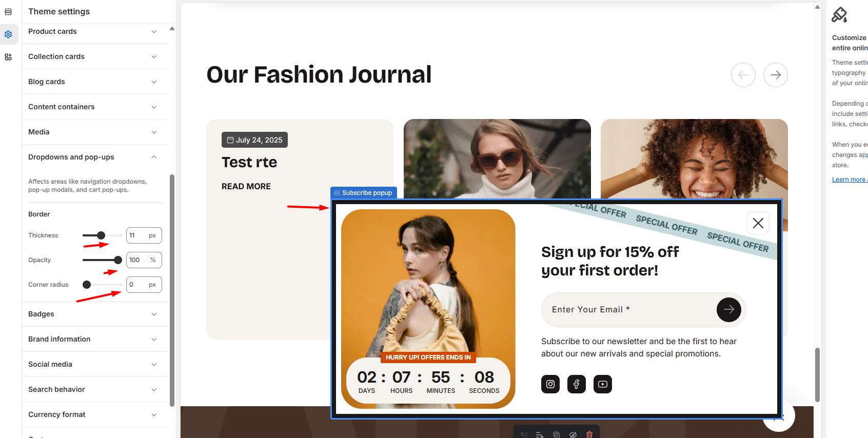The width and height of the screenshot is (868, 438).
Task: Click the July 24, 2025 date badge
Action: click(x=254, y=140)
